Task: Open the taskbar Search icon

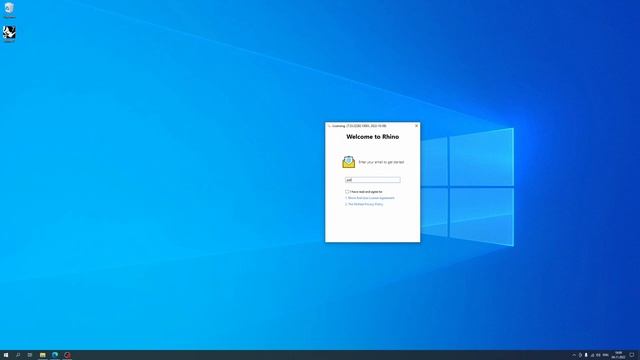Action: pos(18,355)
